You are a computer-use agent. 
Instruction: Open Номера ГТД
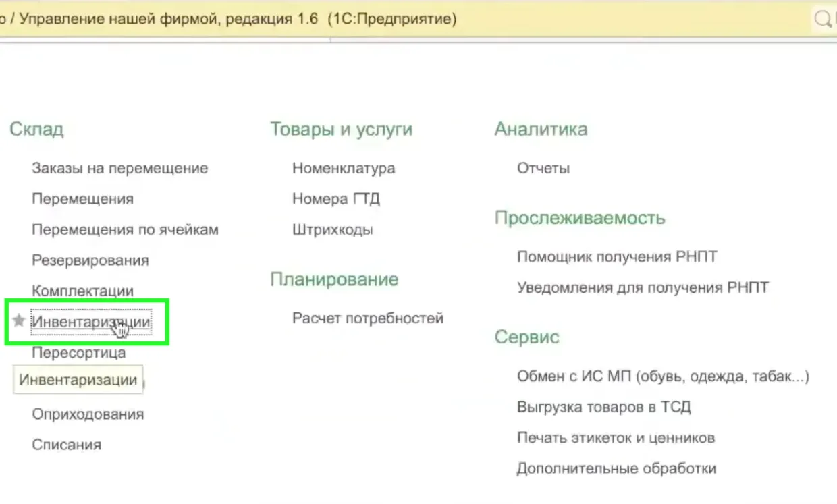pos(335,199)
